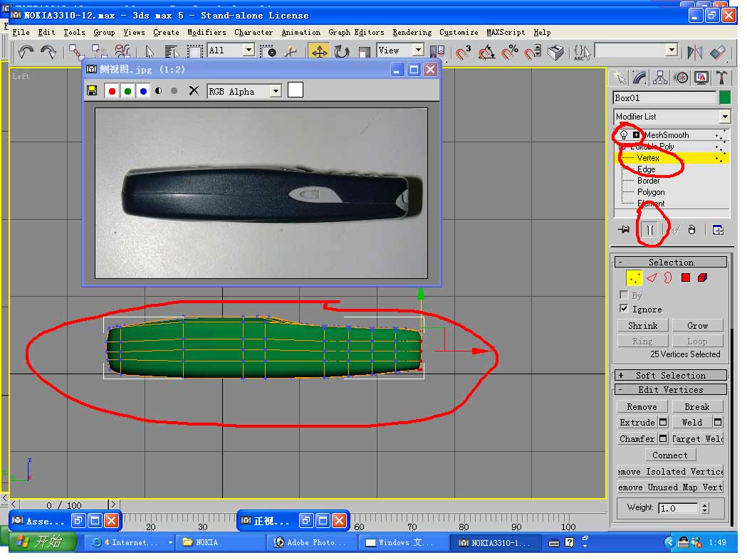
Task: Click Box01 green object color swatch
Action: pyautogui.click(x=725, y=97)
